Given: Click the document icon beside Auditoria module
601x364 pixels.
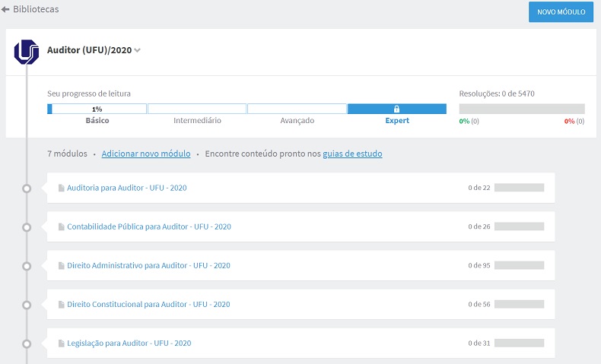Looking at the screenshot, I should coord(61,188).
